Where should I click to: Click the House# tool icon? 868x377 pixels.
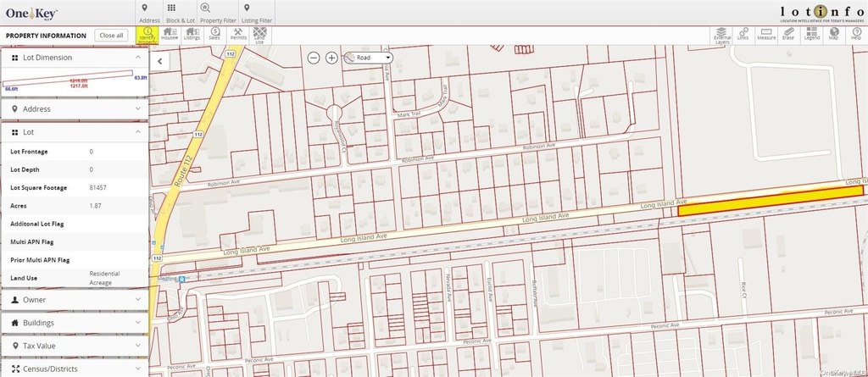(169, 35)
